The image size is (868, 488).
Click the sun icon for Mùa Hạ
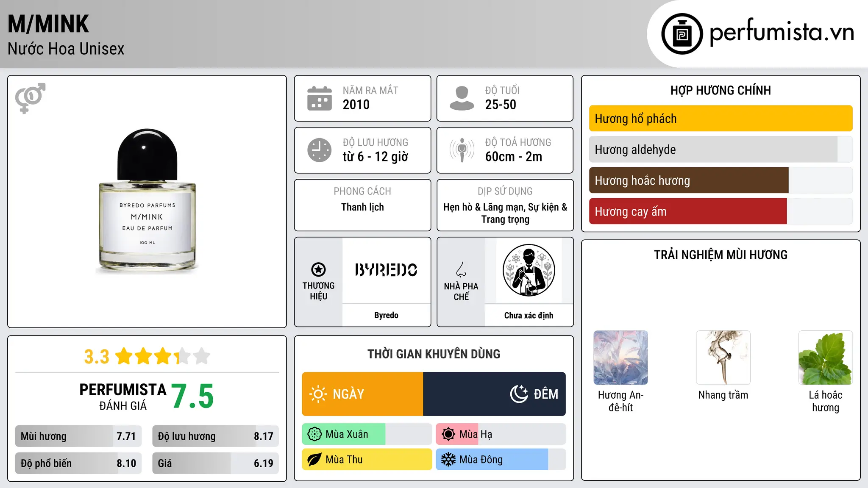pos(448,434)
